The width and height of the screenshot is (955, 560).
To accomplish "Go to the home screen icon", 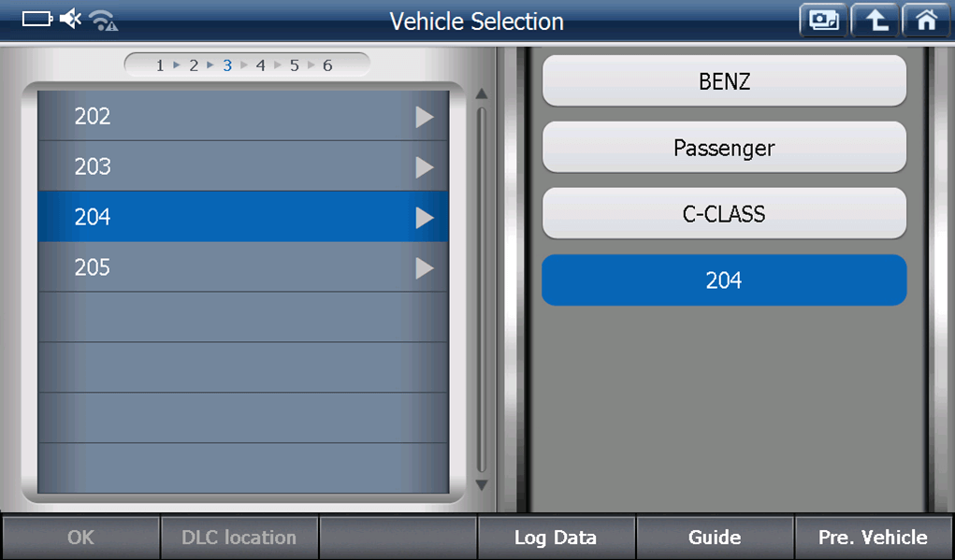I will (926, 21).
